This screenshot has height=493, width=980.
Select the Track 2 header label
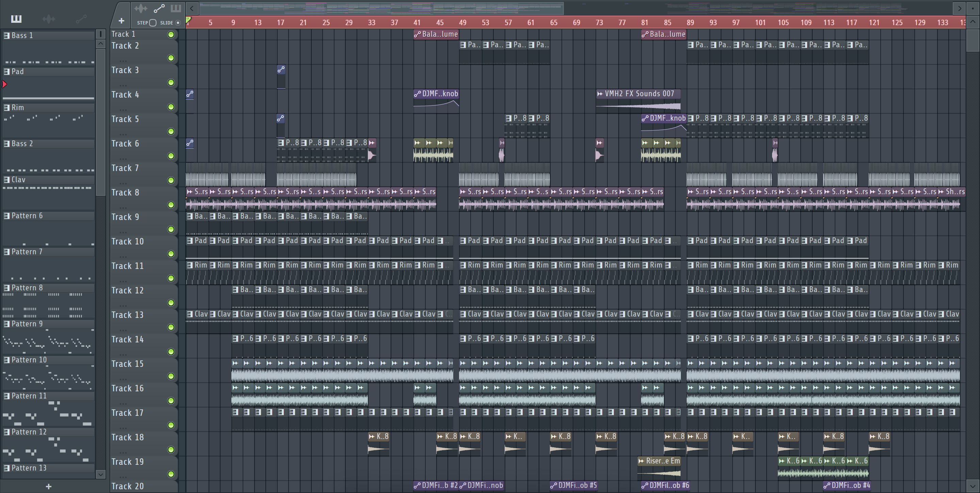click(x=125, y=46)
